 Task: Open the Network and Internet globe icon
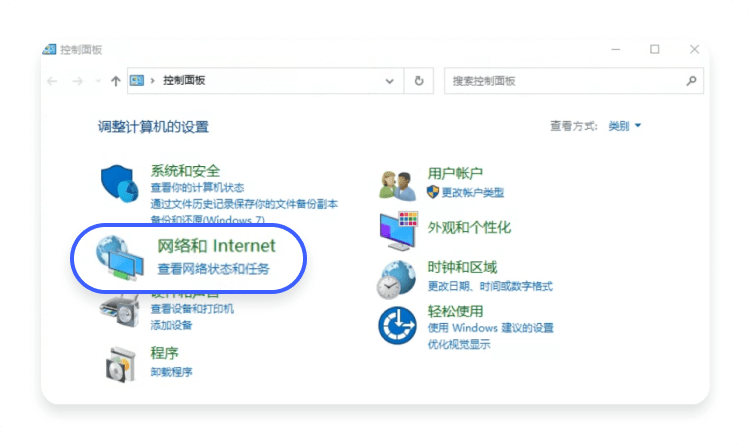point(120,257)
